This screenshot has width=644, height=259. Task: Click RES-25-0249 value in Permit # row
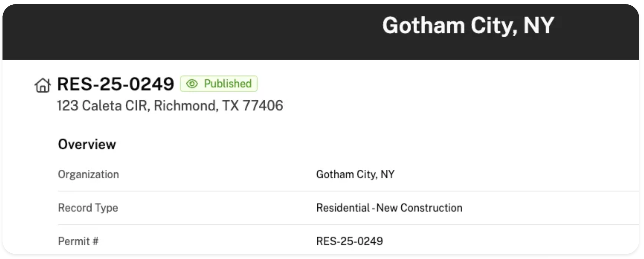click(x=349, y=241)
